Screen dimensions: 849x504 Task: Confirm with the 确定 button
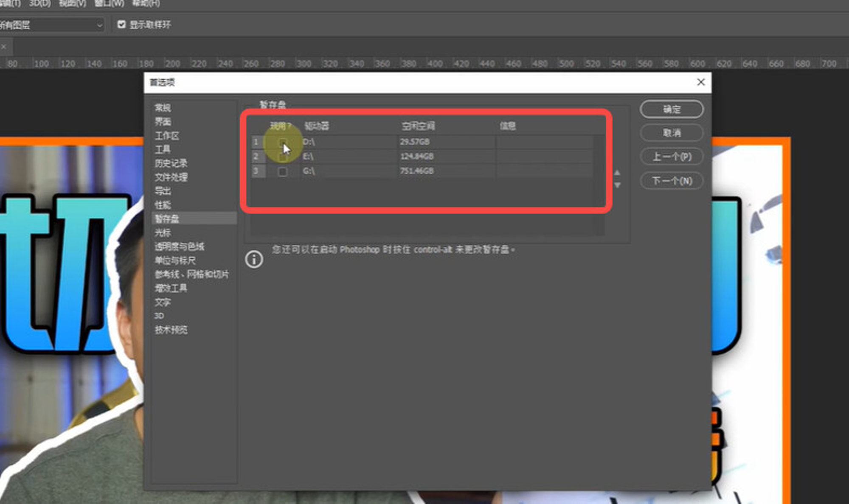[x=672, y=109]
